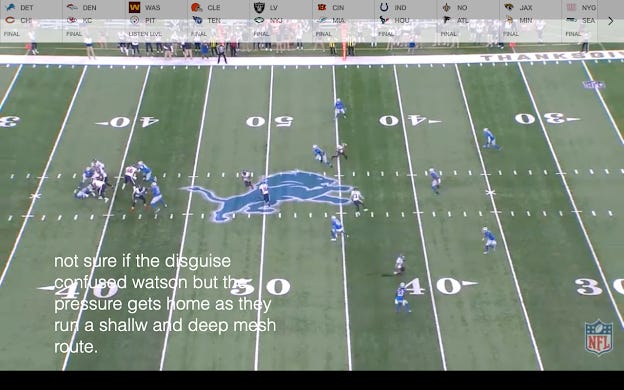Image resolution: width=624 pixels, height=390 pixels.
Task: Click the Indianapolis Colts horseshoe logo
Action: click(384, 7)
